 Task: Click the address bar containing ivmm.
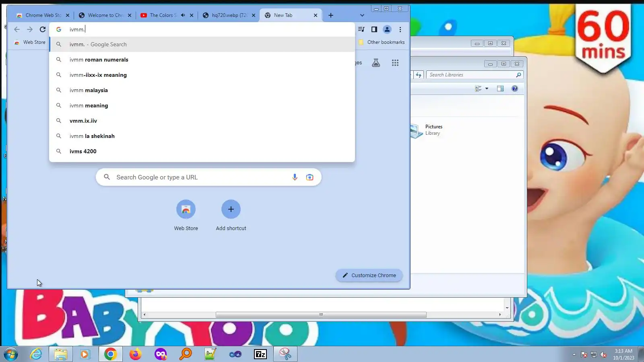[202, 29]
